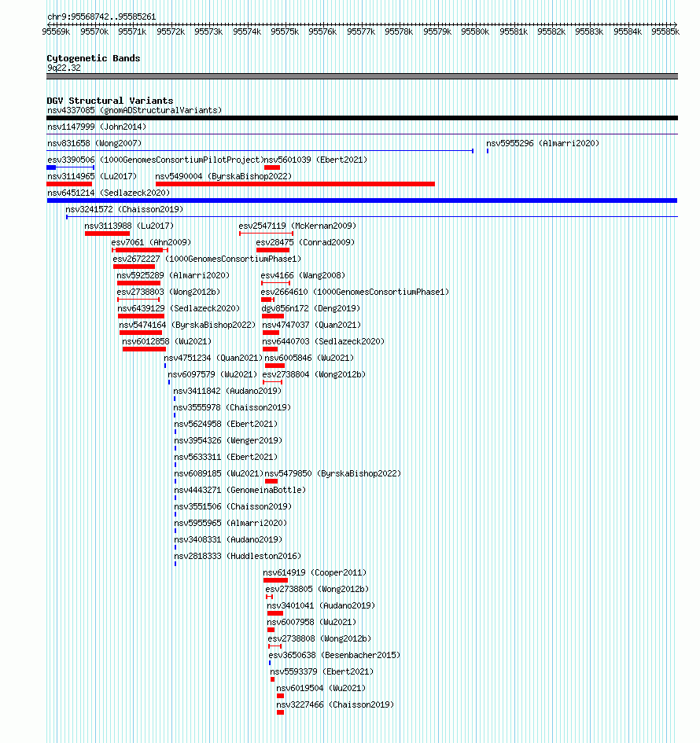Open the nsv831658 (Wong2007) variant
The height and width of the screenshot is (743, 700).
pos(94,144)
